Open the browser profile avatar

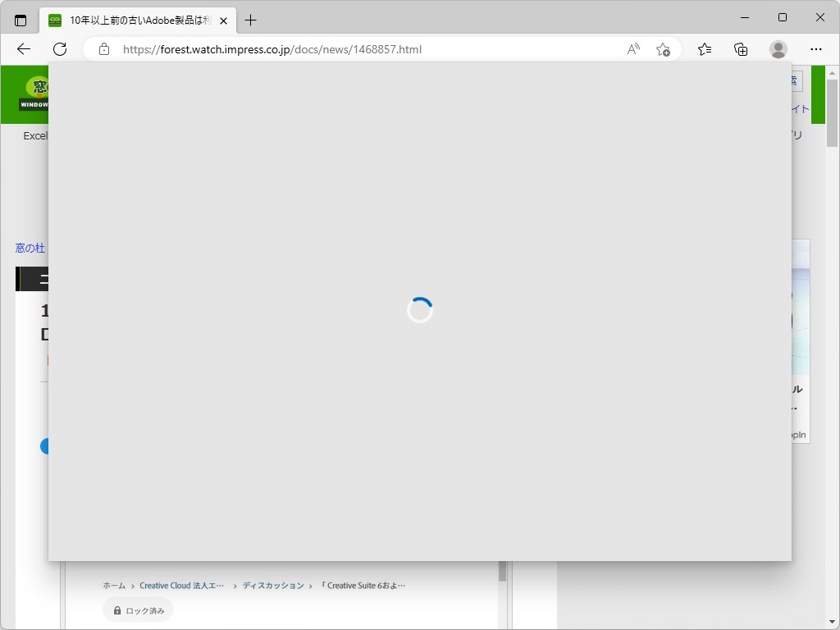click(x=777, y=49)
